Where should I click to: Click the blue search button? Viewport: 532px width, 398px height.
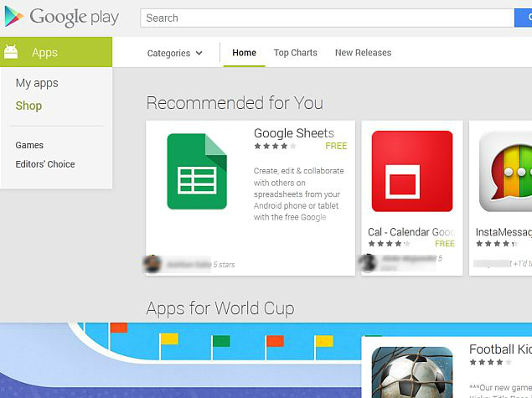[523, 18]
